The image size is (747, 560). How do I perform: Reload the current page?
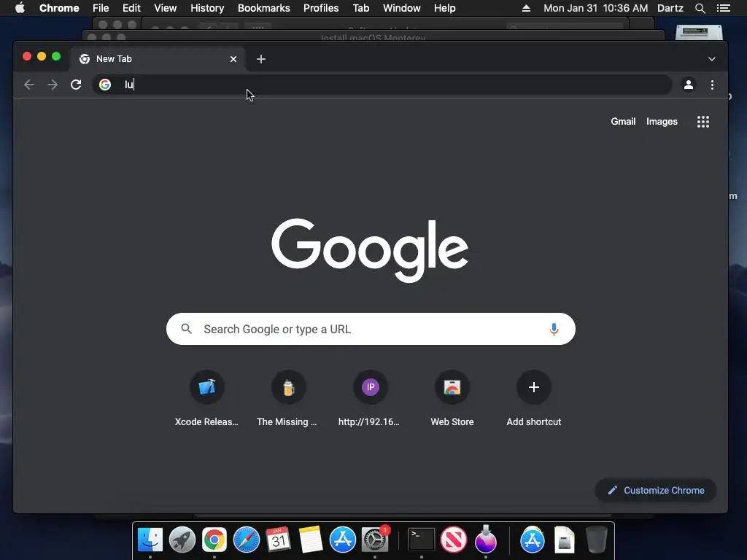[x=76, y=85]
